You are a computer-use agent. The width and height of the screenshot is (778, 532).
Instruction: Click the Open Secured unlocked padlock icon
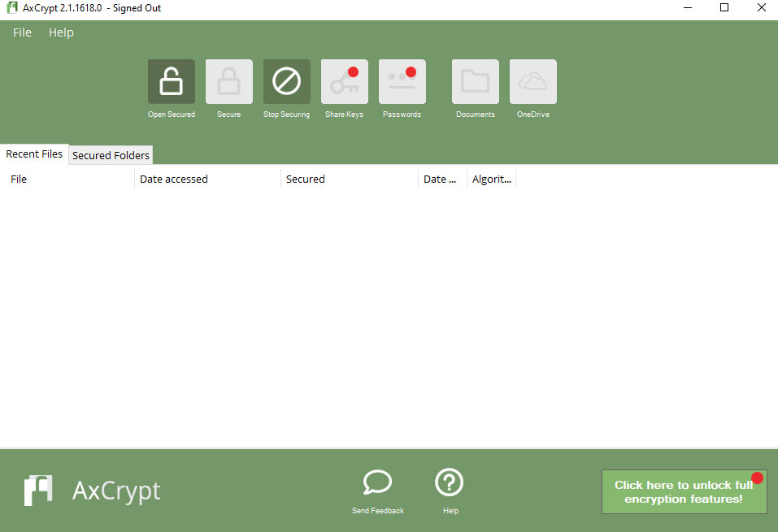172,82
